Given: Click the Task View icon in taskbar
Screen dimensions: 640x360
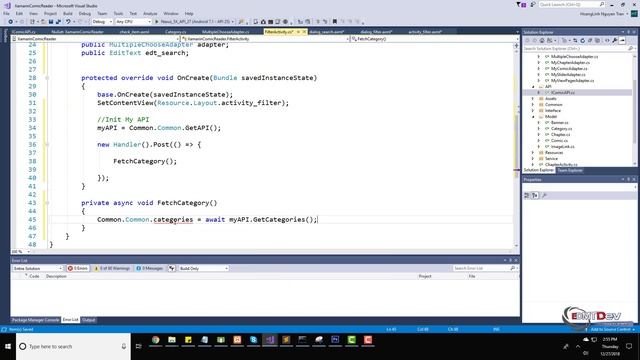Looking at the screenshot, I should [139, 346].
